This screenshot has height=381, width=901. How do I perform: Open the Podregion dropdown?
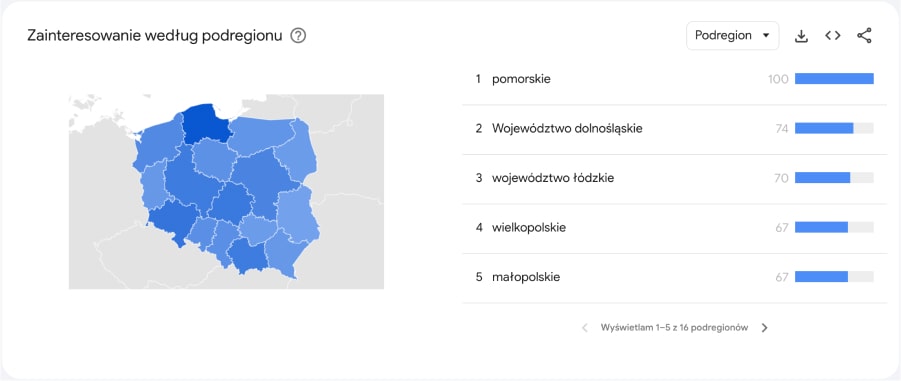[733, 36]
